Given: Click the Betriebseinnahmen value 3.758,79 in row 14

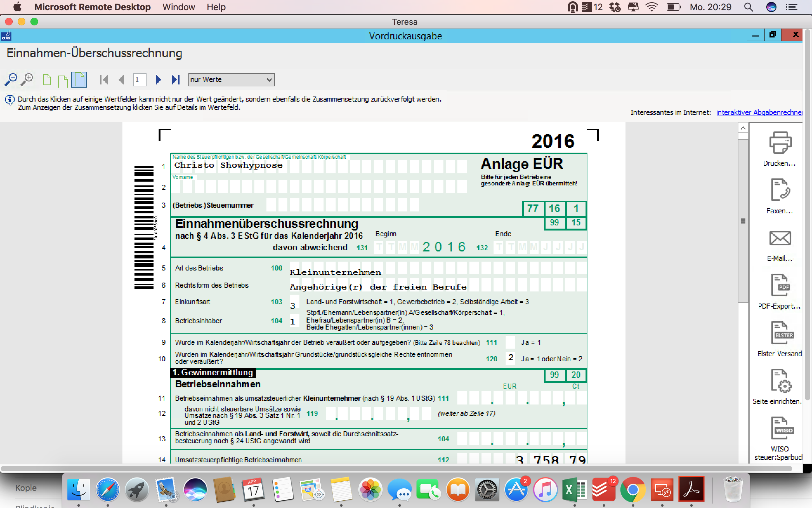Looking at the screenshot, I should (551, 459).
